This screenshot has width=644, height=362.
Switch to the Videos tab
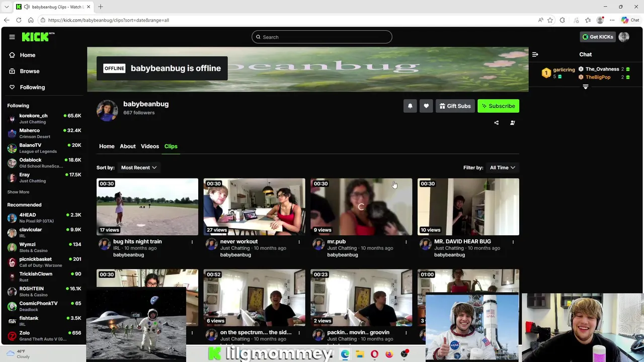[x=150, y=146]
